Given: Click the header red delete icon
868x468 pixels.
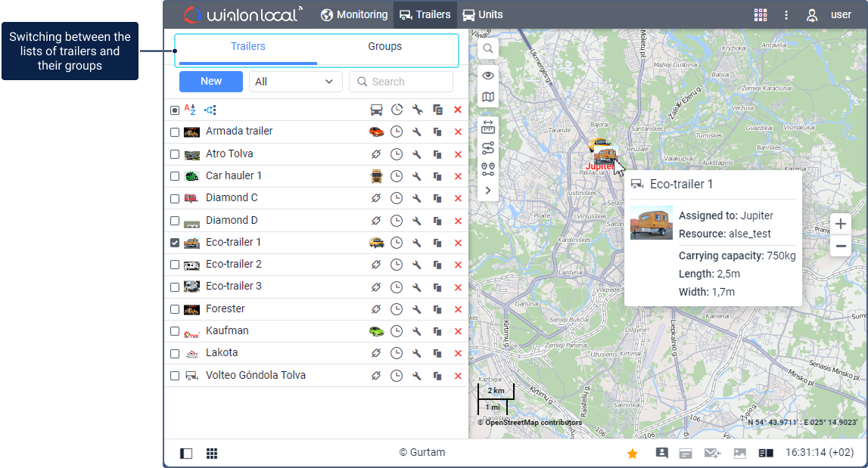Looking at the screenshot, I should click(458, 110).
